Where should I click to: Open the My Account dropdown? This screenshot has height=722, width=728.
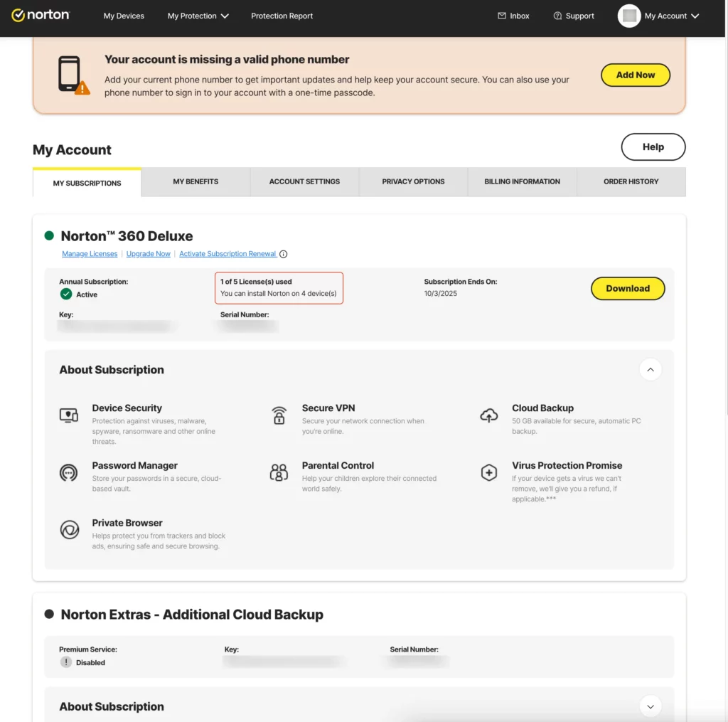click(x=671, y=16)
